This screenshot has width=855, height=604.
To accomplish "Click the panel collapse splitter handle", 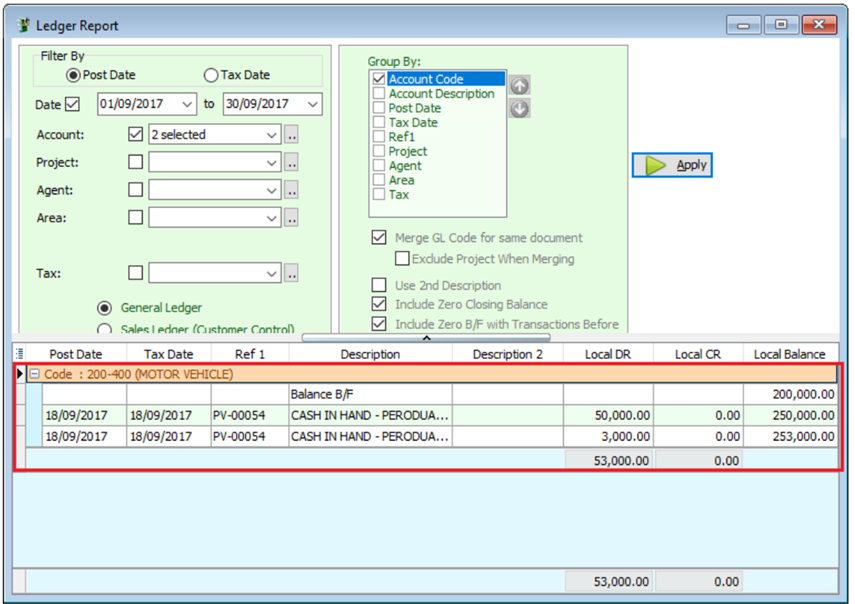I will point(427,338).
